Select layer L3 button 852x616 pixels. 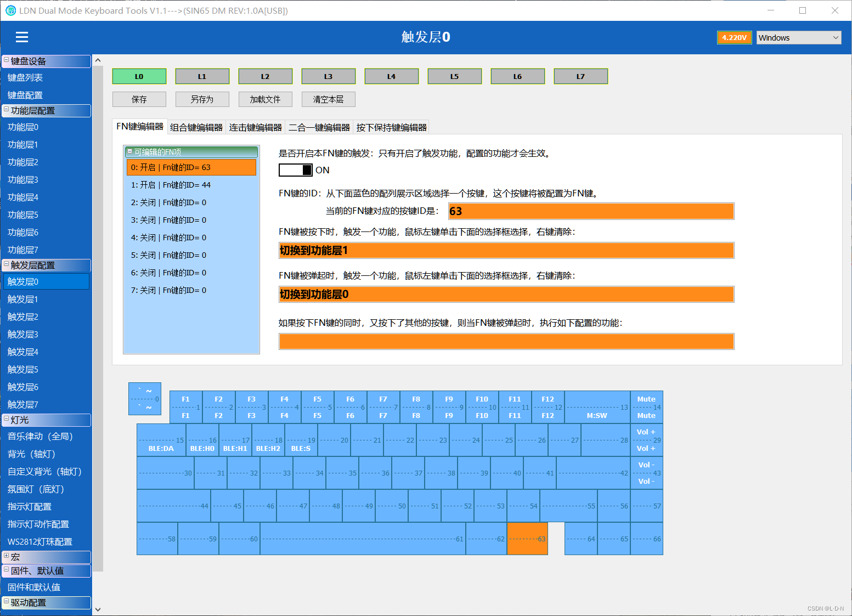[329, 76]
